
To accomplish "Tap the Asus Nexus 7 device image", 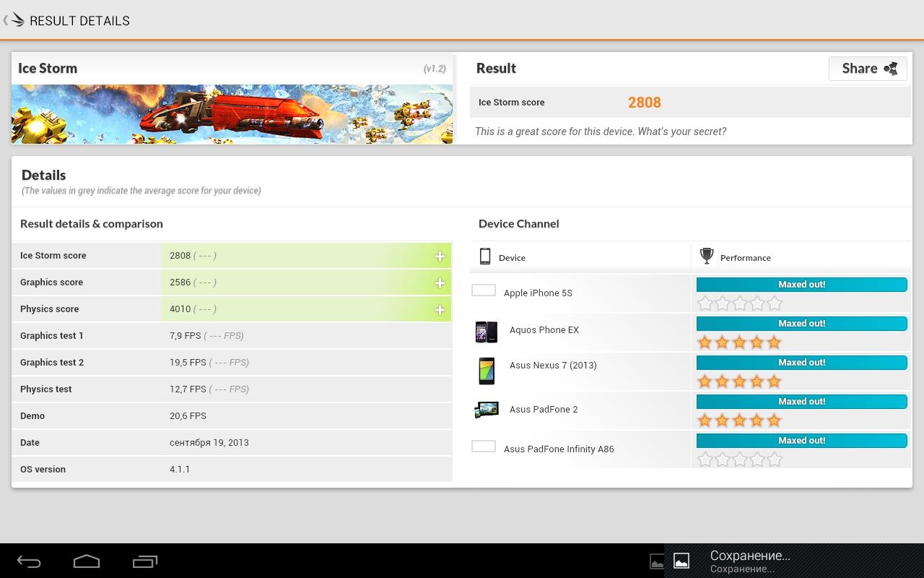I will [x=486, y=371].
